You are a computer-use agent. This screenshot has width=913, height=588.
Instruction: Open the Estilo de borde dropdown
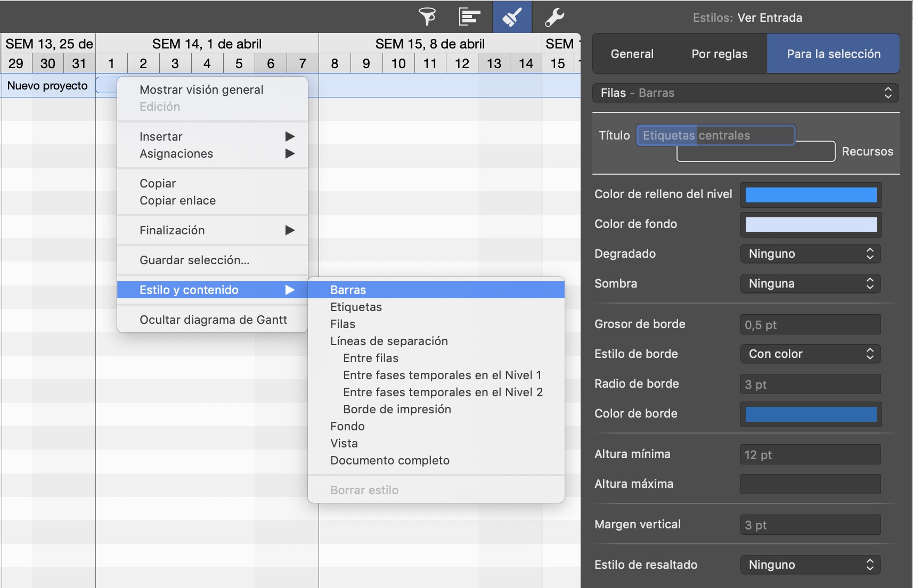810,354
